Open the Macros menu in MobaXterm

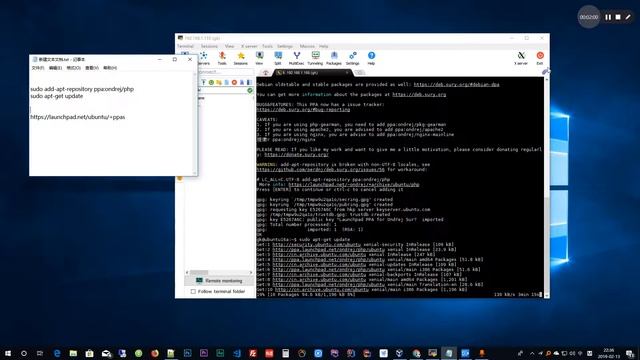click(x=307, y=46)
